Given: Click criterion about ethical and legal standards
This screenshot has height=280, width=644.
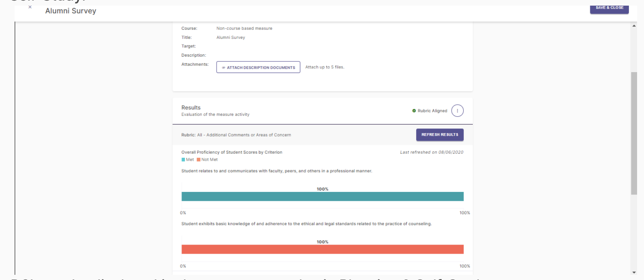Looking at the screenshot, I should coord(306,224).
